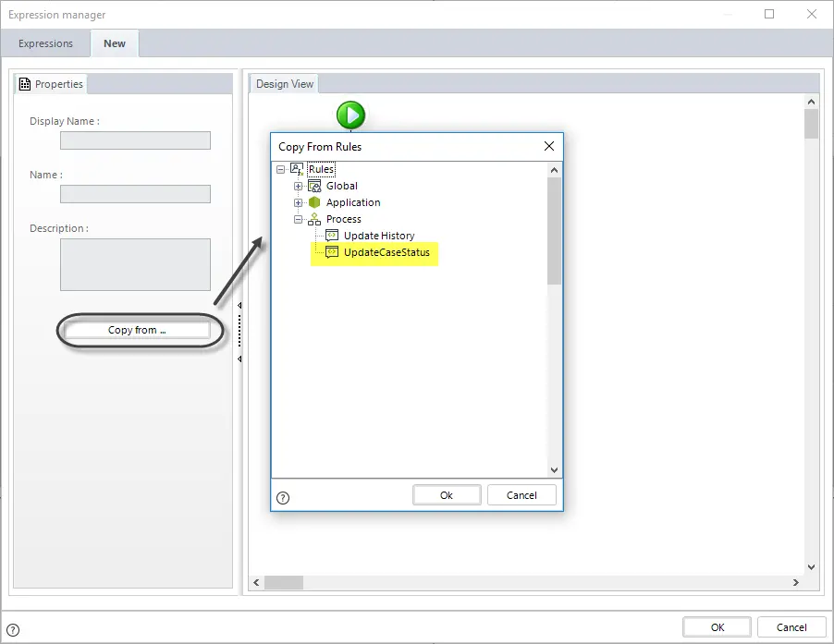
Task: Confirm with Ok in Copy From Rules
Action: [447, 495]
